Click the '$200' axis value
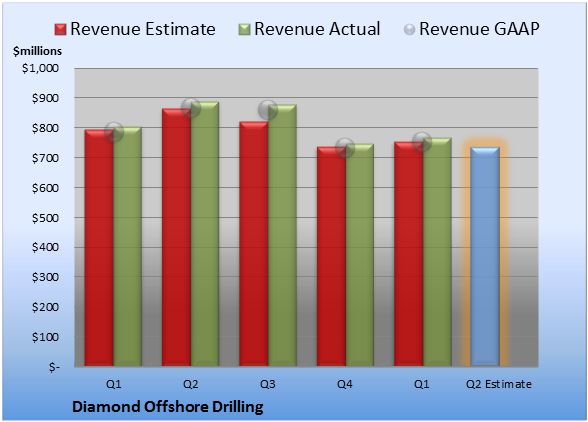Viewport: 588px width, 422px height. click(x=45, y=307)
